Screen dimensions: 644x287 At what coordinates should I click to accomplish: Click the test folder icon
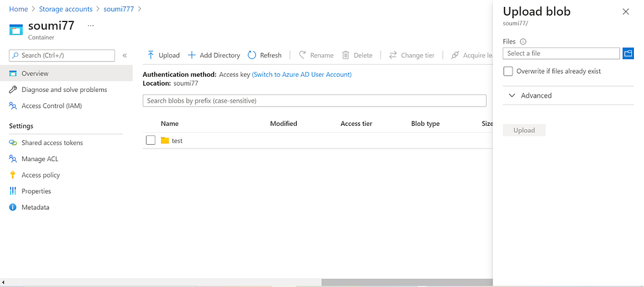165,140
